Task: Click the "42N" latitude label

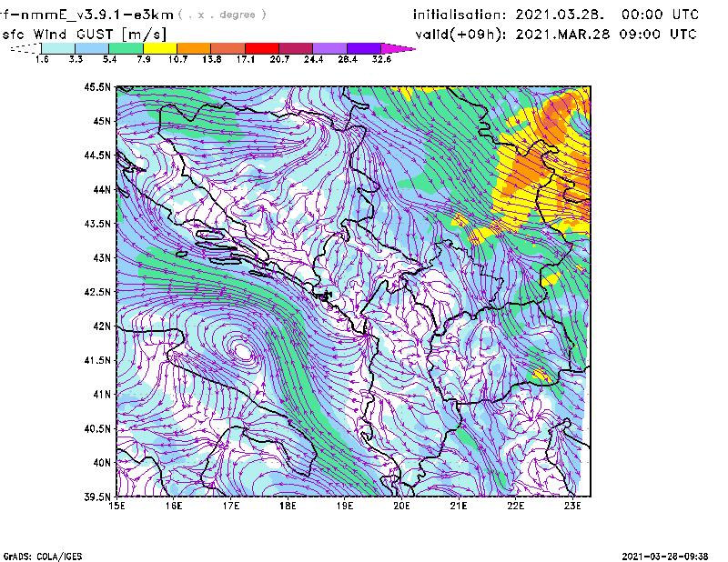Action: pos(102,326)
